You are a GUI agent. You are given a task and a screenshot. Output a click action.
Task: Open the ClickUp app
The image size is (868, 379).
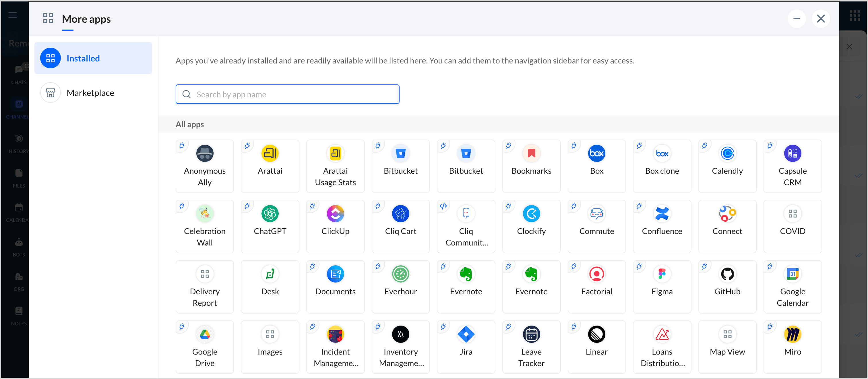(x=335, y=227)
